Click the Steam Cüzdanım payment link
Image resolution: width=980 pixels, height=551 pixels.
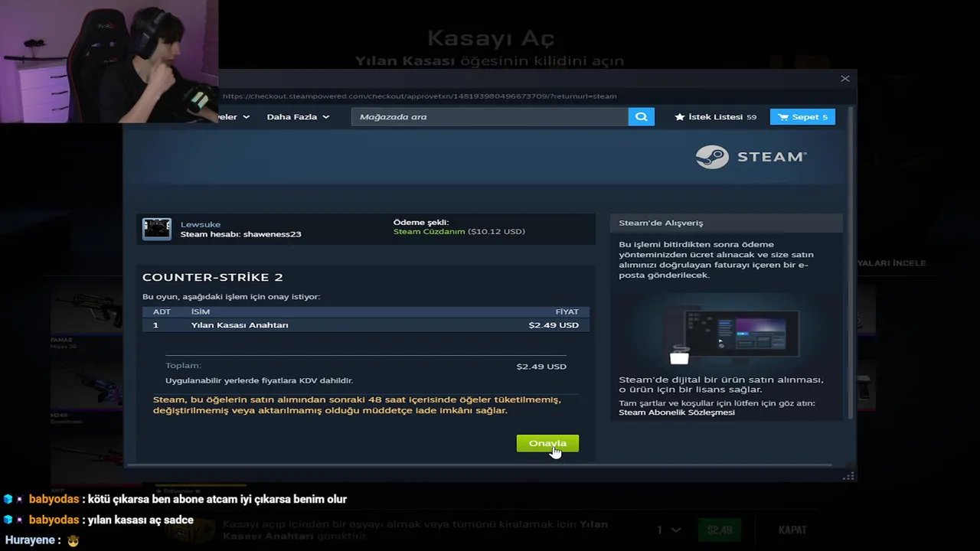(x=429, y=231)
